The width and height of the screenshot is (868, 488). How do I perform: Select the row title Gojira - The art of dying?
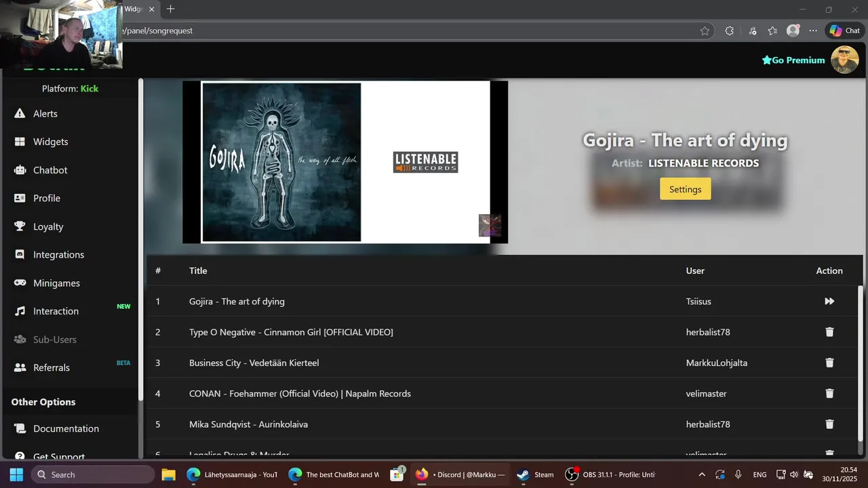point(237,301)
